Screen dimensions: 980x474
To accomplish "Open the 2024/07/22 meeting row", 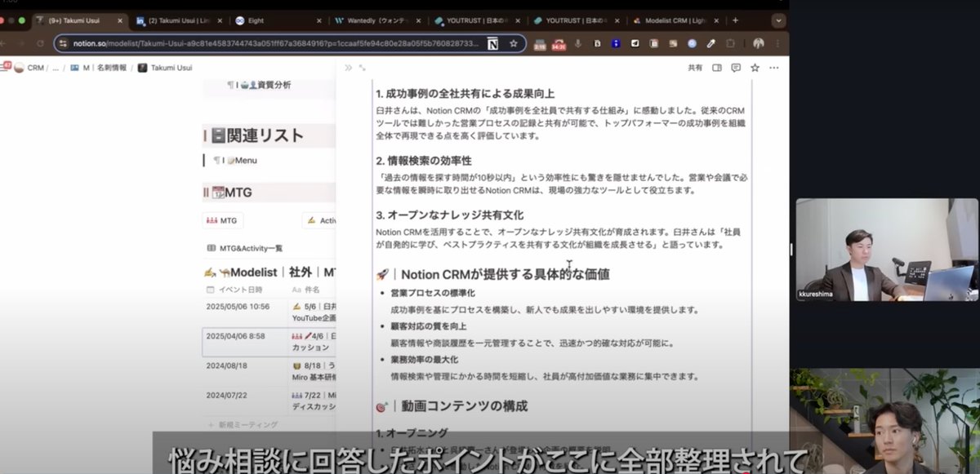I will 269,400.
